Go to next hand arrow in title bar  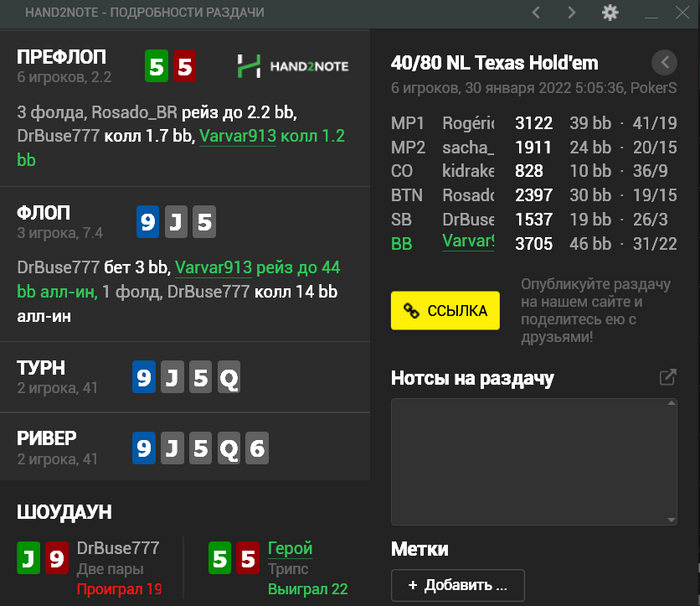click(571, 13)
